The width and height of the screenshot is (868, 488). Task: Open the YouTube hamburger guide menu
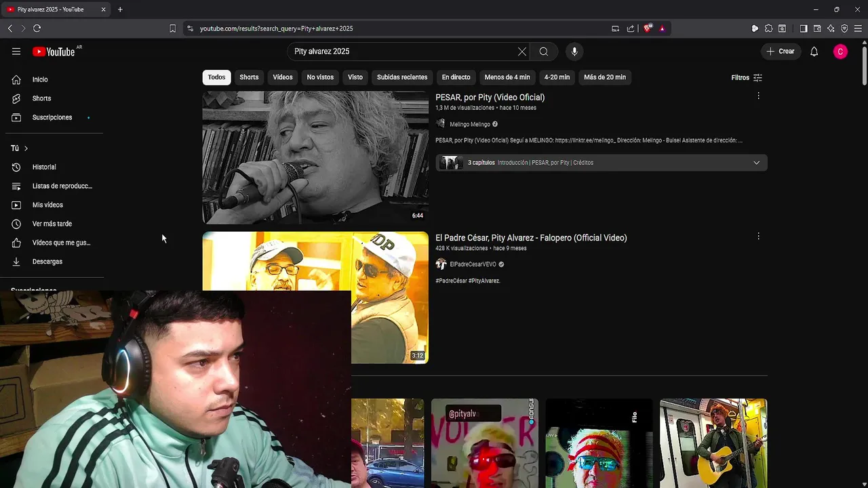coord(16,52)
